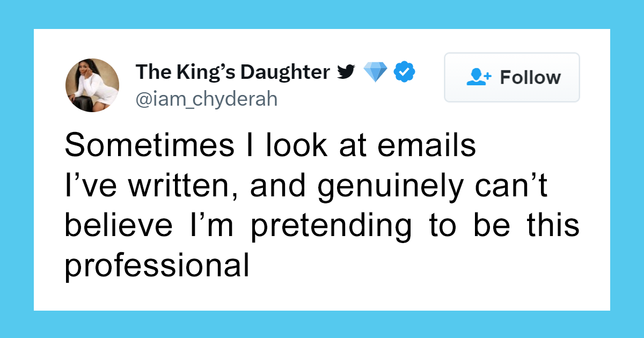Click the blue border area around the tweet
This screenshot has height=338, width=644.
click(x=16, y=169)
